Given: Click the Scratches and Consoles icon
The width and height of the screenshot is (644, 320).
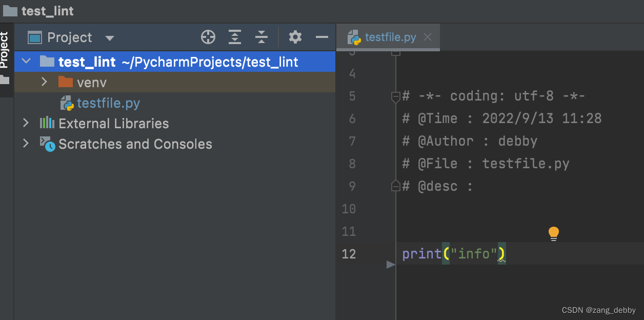Looking at the screenshot, I should (x=47, y=144).
